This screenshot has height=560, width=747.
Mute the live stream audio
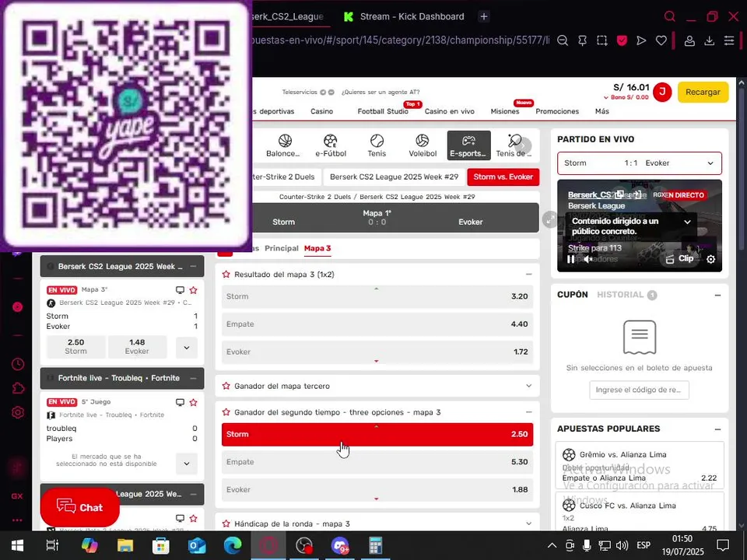588,259
